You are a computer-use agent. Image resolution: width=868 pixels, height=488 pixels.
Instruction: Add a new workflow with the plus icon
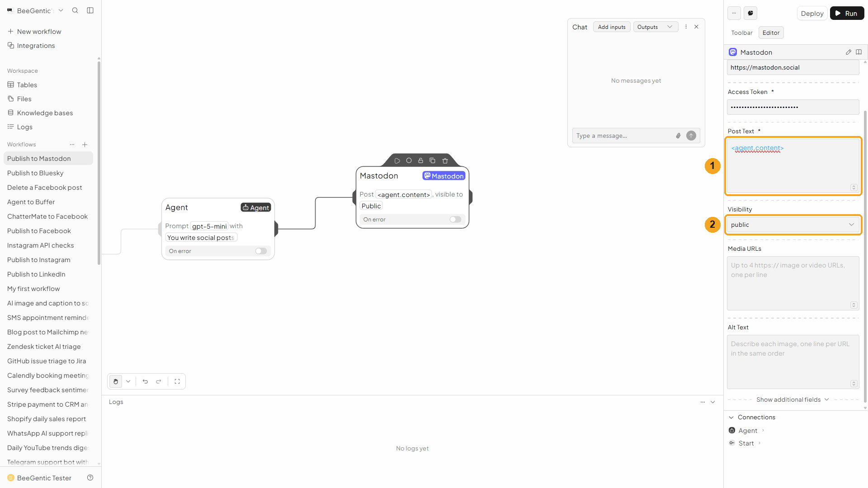85,145
